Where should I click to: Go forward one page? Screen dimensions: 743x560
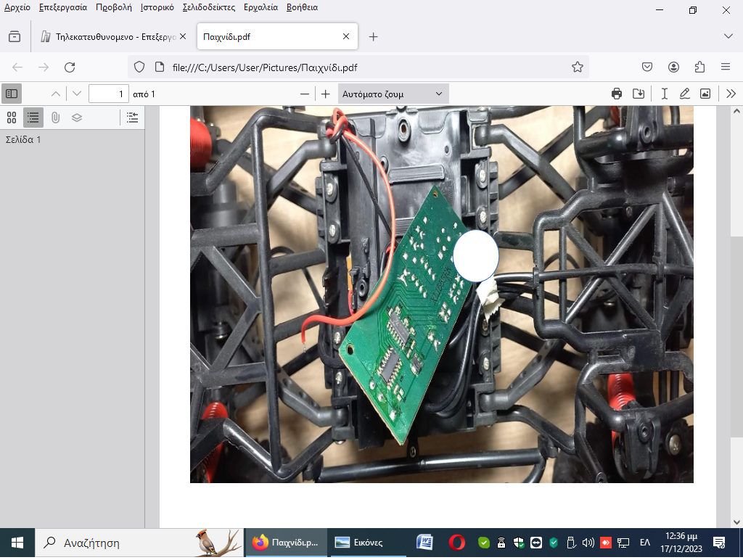pos(44,67)
